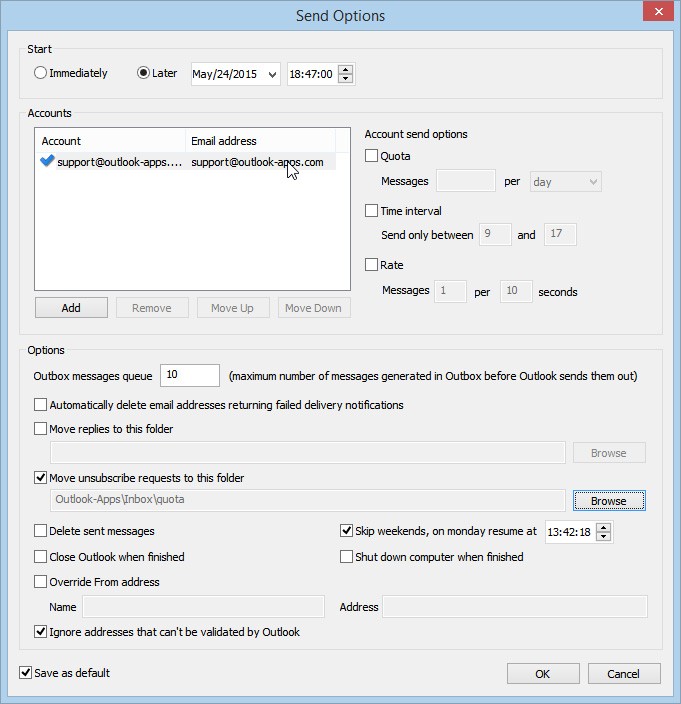Decrease start time with down spinner arrow
This screenshot has height=704, width=681.
point(345,79)
